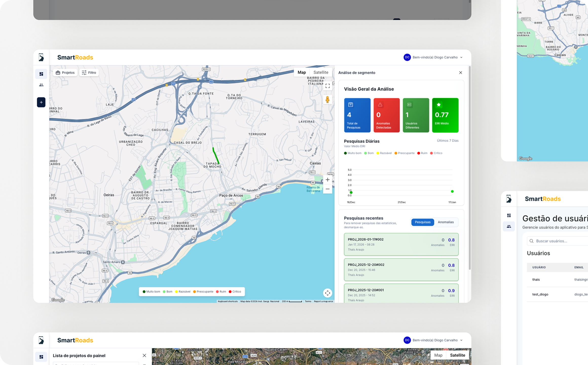Toggle the PROJ_2026-01-17#002 survey card

coord(401,244)
